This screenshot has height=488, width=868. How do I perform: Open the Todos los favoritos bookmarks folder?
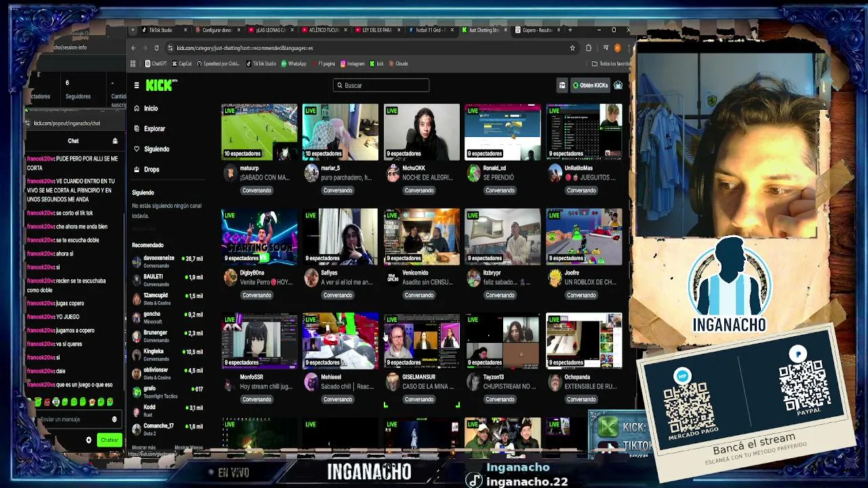[x=610, y=64]
